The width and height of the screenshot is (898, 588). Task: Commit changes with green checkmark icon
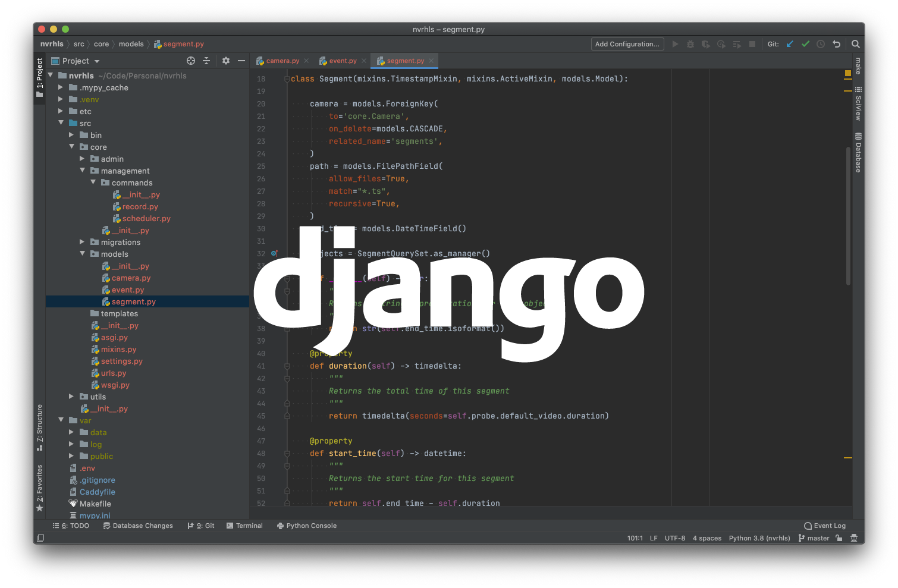[805, 44]
